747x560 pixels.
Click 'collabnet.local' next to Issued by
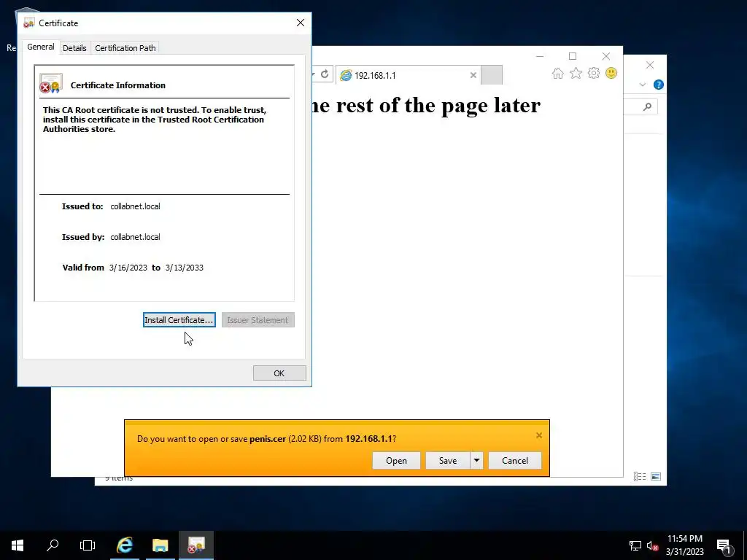click(135, 237)
